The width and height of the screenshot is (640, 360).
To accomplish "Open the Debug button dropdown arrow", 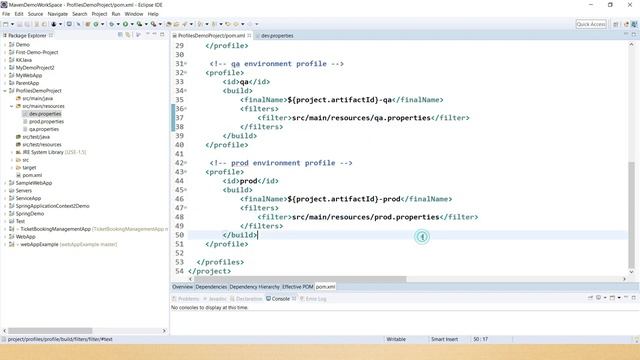I will [118, 24].
